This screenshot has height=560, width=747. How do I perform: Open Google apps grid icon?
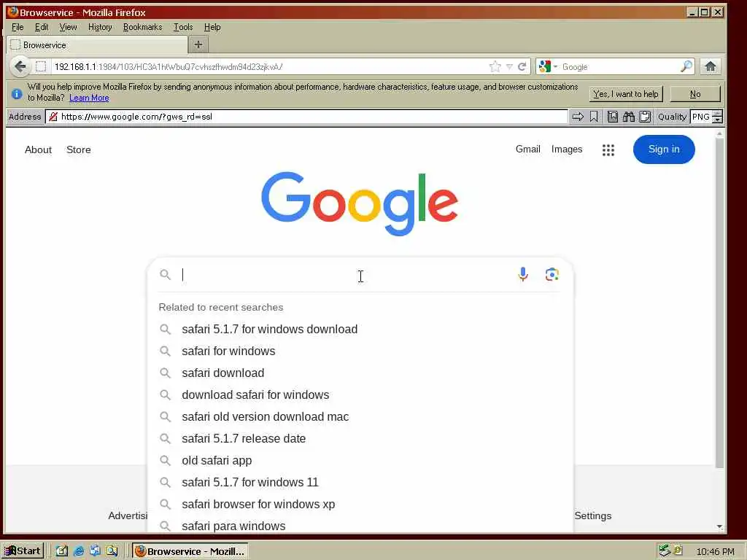(608, 150)
